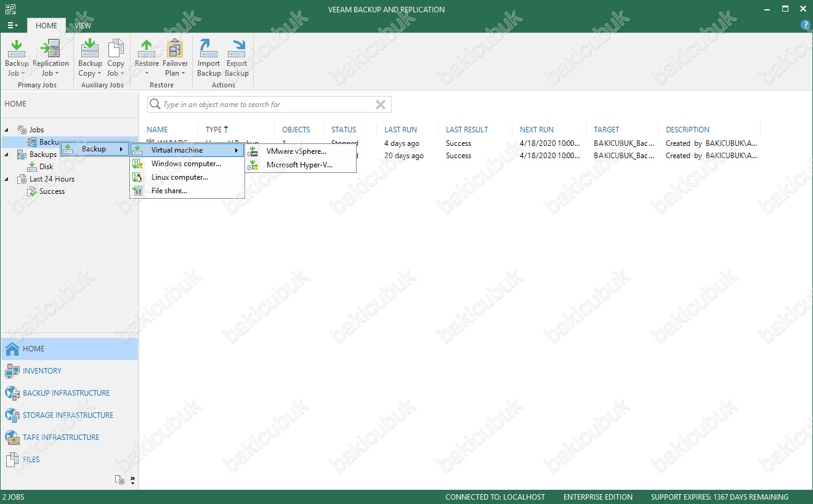Choose Backup in the context menu
The image size is (813, 504).
pyautogui.click(x=95, y=149)
